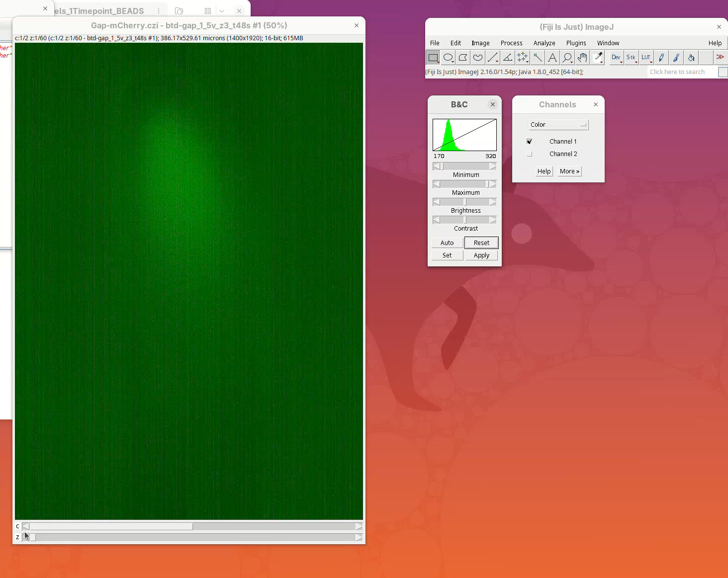The height and width of the screenshot is (578, 728).
Task: Select the Polygon selection tool
Action: point(463,58)
